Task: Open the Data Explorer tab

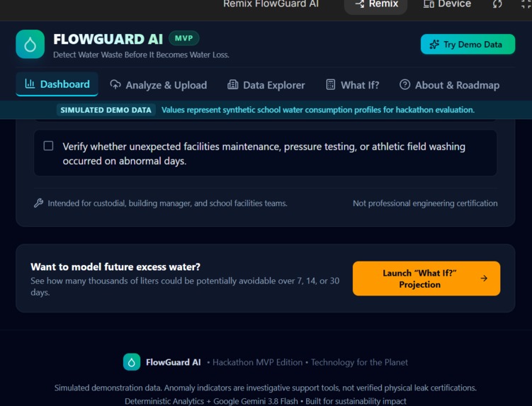Action: tap(266, 85)
